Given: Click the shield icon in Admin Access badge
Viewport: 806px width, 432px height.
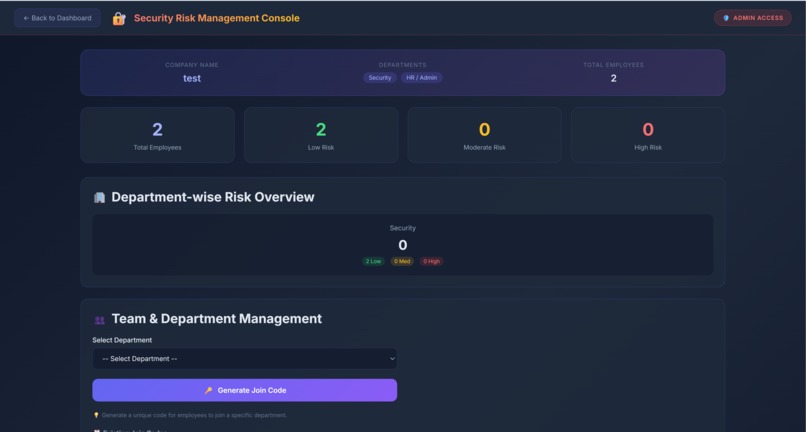Looking at the screenshot, I should pos(726,18).
